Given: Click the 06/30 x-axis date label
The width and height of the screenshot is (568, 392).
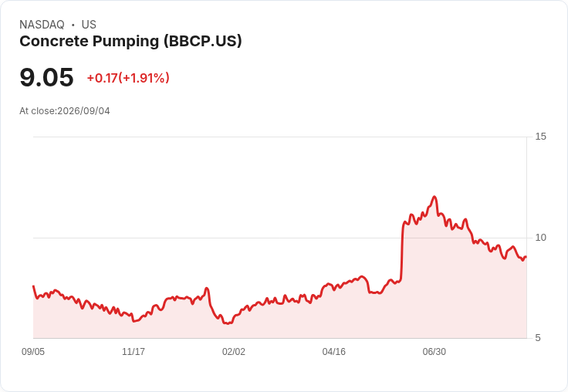Looking at the screenshot, I should coord(434,352).
